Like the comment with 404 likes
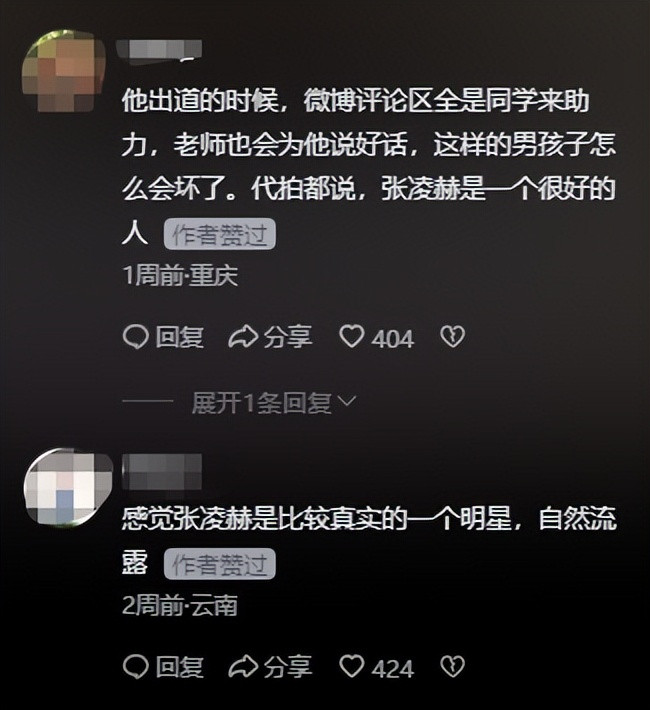This screenshot has height=710, width=650. click(352, 337)
